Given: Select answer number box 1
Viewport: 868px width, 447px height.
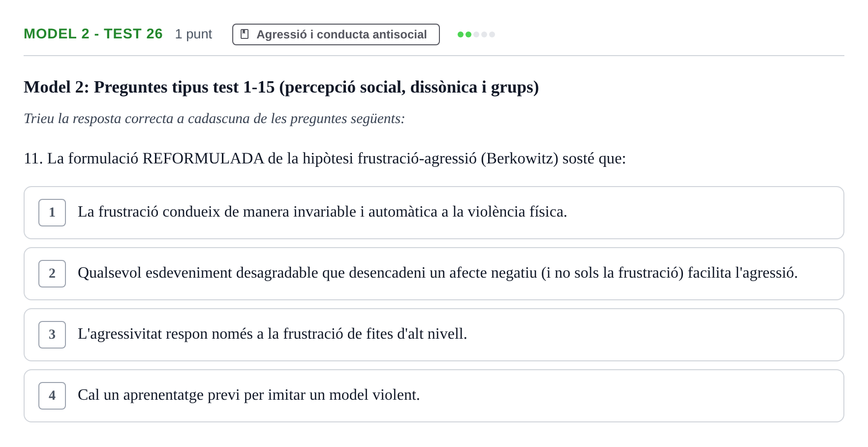Looking at the screenshot, I should tap(52, 213).
